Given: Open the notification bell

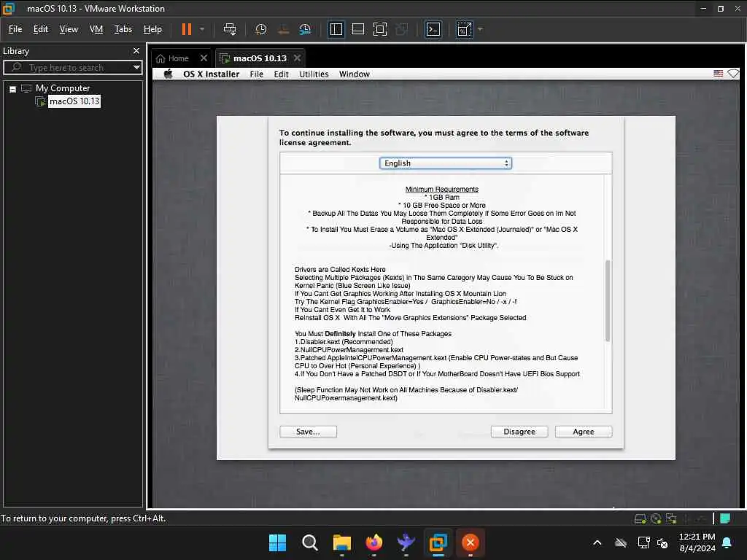Looking at the screenshot, I should point(727,542).
